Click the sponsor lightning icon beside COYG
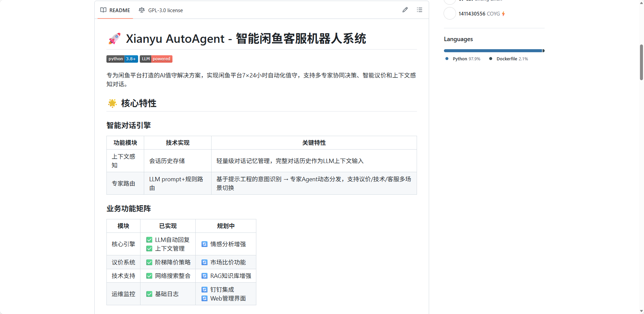 (503, 14)
